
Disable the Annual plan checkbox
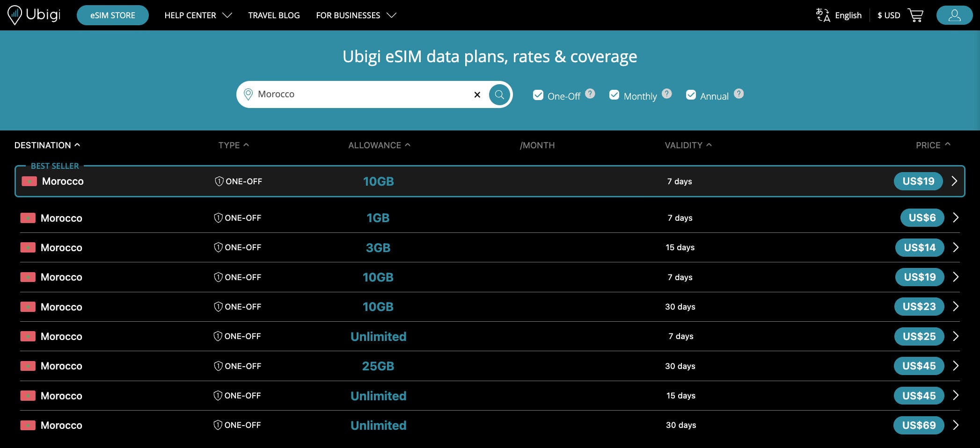pos(691,95)
